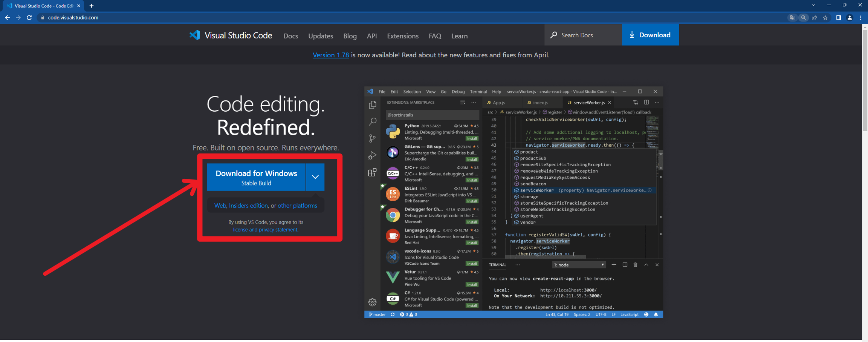
Task: Open the Version 1.78 release notes link
Action: 330,55
